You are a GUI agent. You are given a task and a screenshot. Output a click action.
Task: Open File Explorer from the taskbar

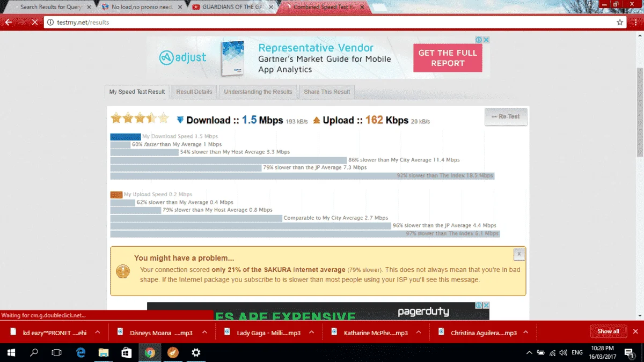(104, 352)
